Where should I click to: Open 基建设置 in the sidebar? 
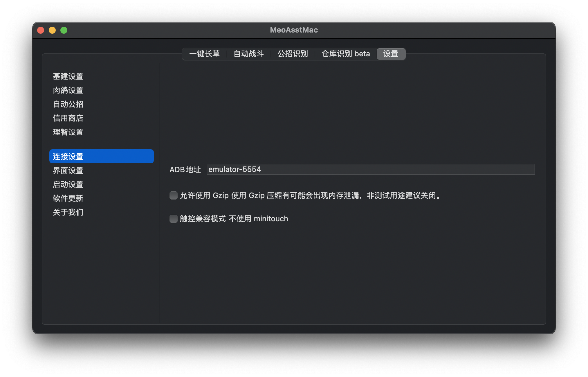pos(101,76)
